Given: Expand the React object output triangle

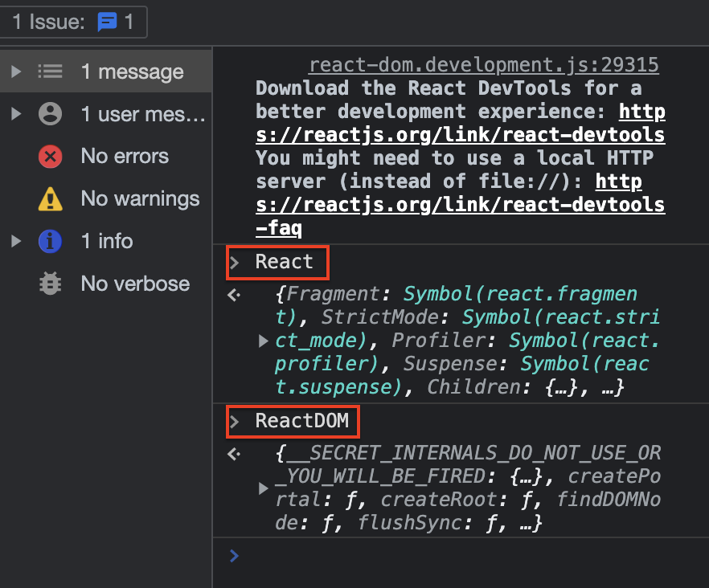Looking at the screenshot, I should point(263,341).
